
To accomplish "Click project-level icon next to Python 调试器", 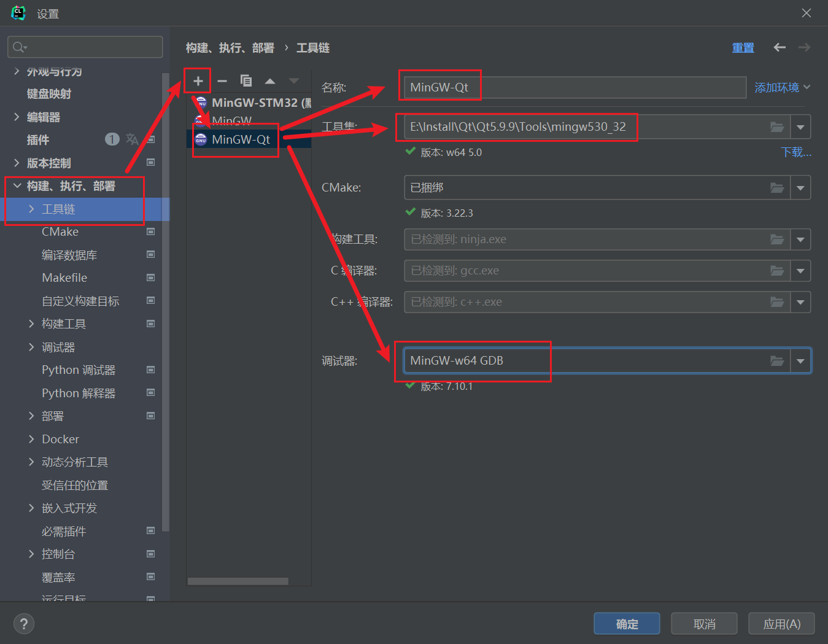I will click(150, 370).
